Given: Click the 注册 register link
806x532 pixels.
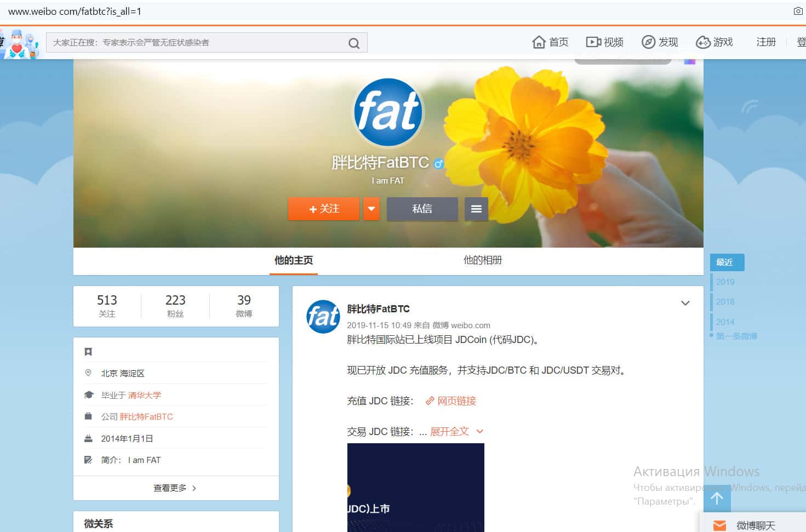Looking at the screenshot, I should click(766, 42).
